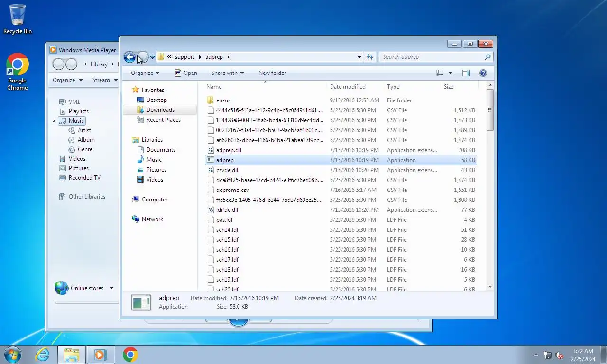Select the ldifde.dll file
This screenshot has width=607, height=364.
point(340,210)
